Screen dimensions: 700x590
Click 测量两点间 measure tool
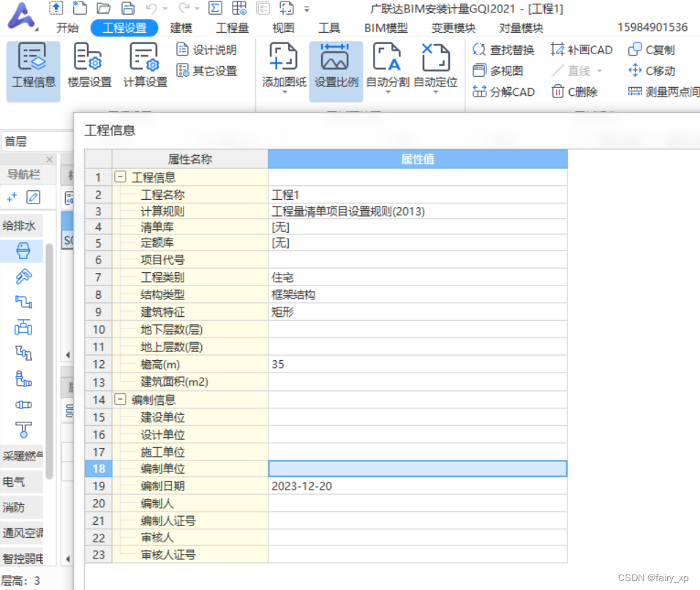coord(663,92)
